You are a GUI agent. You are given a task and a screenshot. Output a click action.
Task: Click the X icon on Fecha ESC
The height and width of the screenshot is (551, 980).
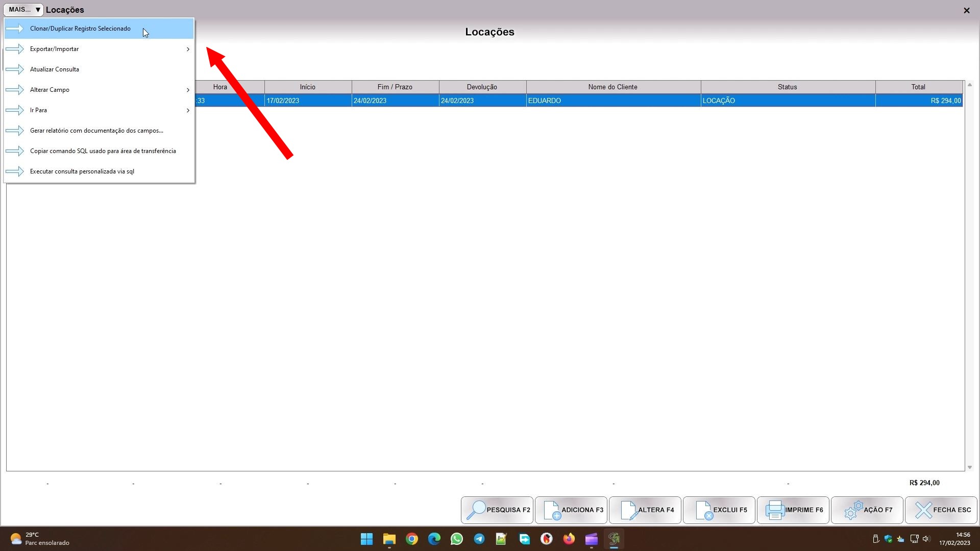(923, 510)
